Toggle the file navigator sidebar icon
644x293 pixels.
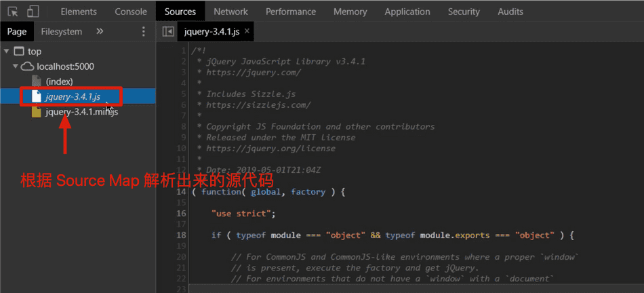[x=168, y=31]
